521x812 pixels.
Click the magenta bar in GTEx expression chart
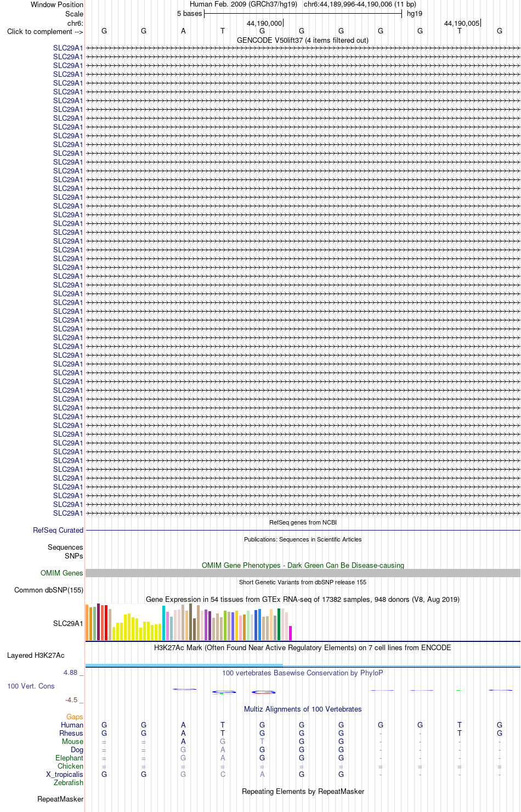pyautogui.click(x=291, y=633)
